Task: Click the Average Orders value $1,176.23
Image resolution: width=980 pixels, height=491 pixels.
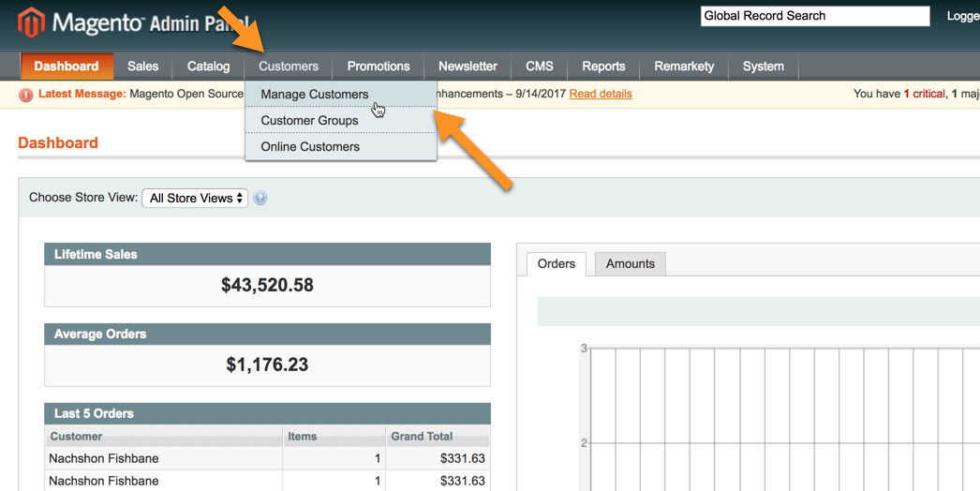Action: point(267,365)
